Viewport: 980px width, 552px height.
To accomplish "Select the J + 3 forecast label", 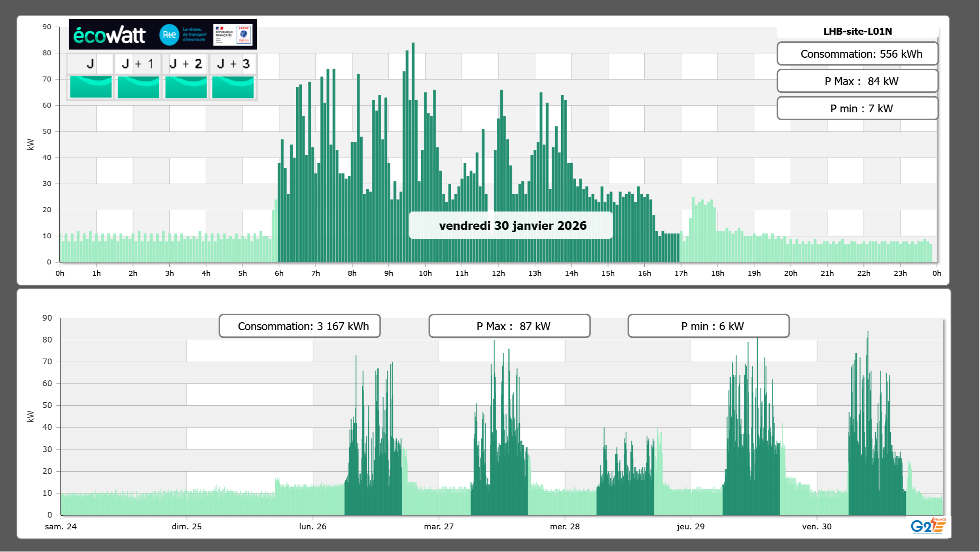I will pos(233,64).
